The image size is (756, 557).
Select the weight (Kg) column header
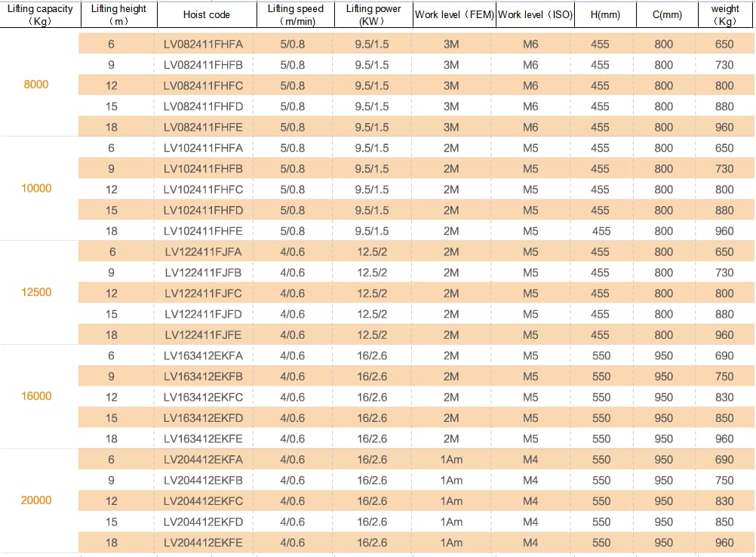click(724, 14)
